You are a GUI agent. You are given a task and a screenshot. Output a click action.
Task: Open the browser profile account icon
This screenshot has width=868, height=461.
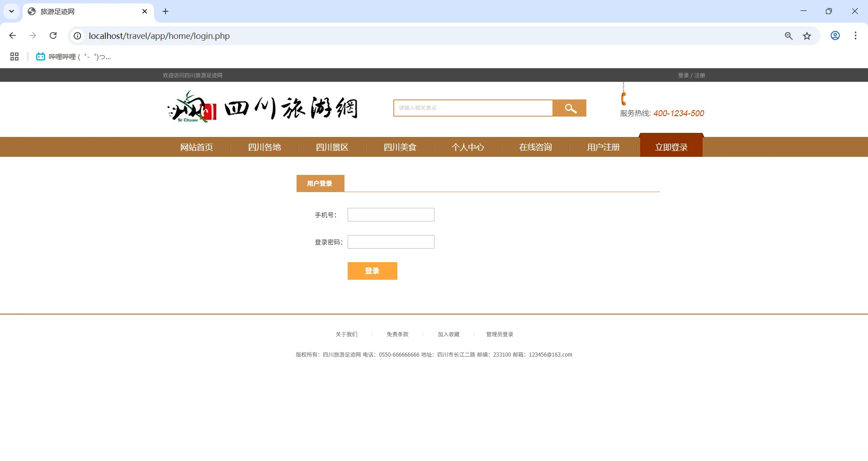(835, 36)
